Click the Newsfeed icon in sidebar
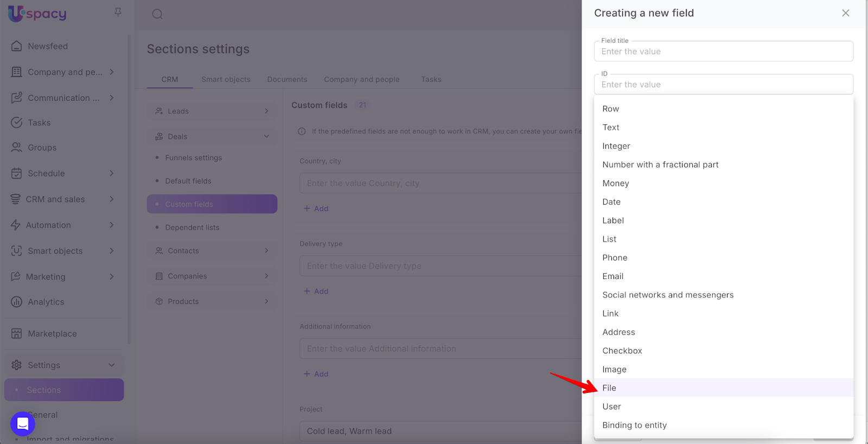Screen dimensions: 868x444 click(x=17, y=46)
